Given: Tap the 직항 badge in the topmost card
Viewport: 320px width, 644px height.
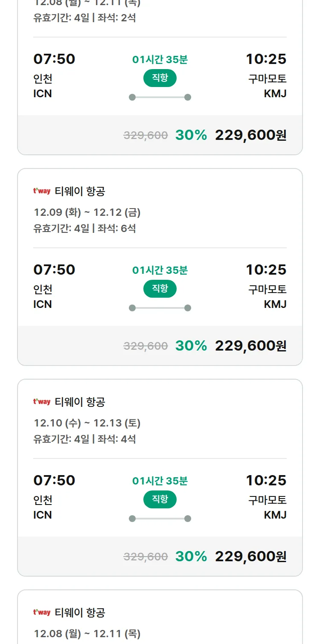Looking at the screenshot, I should [160, 78].
